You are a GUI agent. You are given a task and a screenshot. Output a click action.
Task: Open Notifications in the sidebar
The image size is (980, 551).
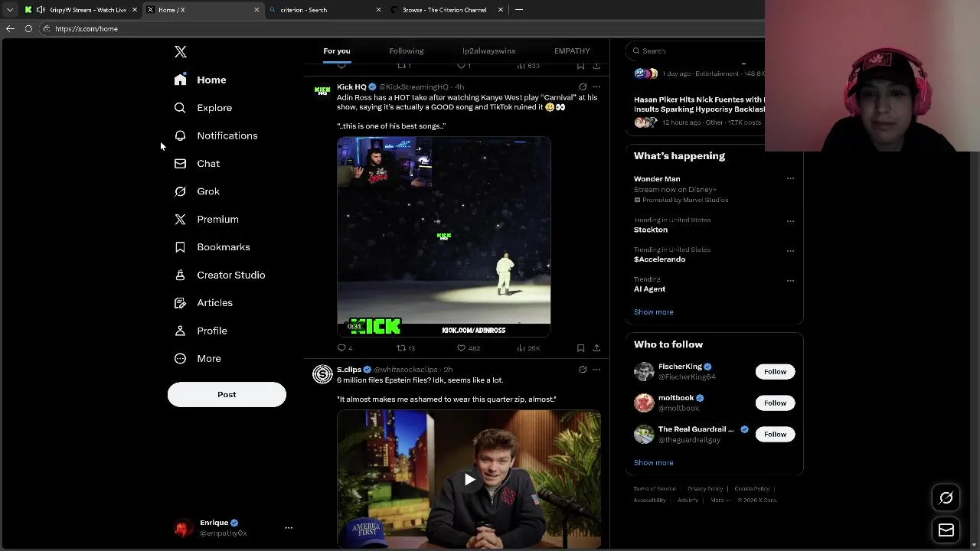pos(215,135)
